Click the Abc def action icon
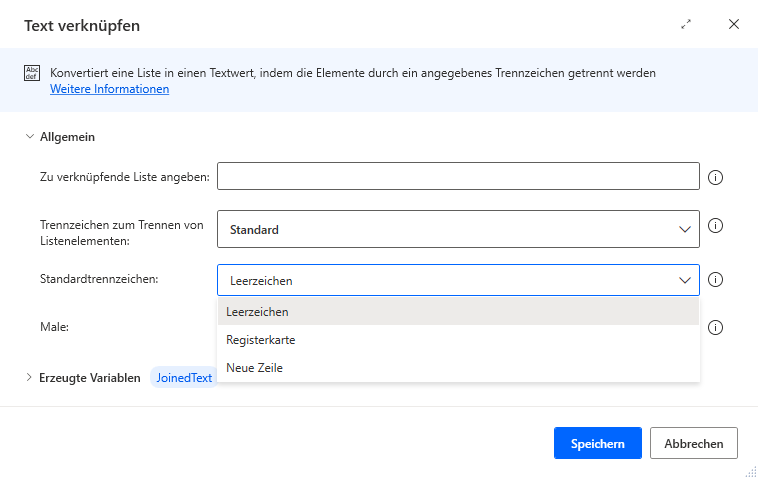The image size is (758, 479). tap(32, 73)
